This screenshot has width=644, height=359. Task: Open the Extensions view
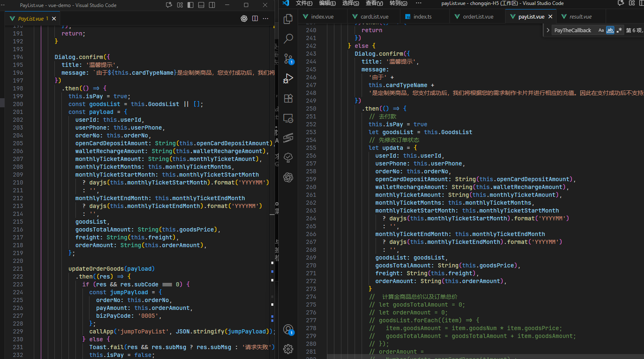tap(288, 98)
